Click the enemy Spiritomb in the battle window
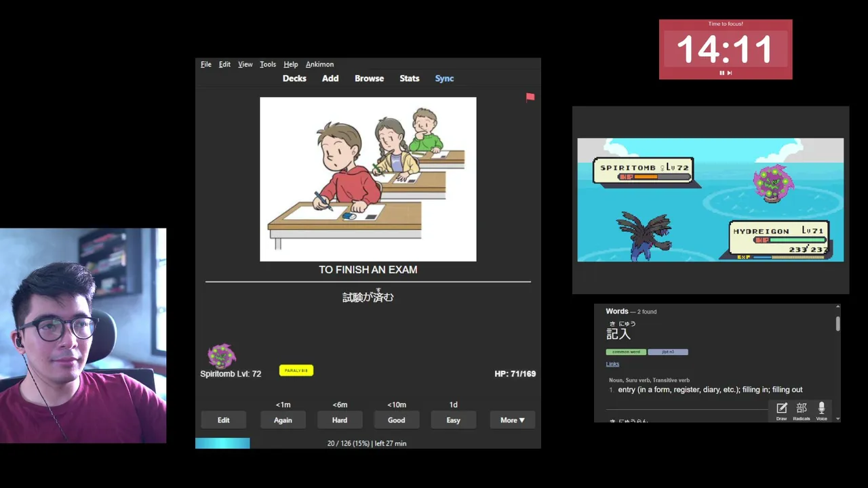The image size is (868, 488). 773,183
